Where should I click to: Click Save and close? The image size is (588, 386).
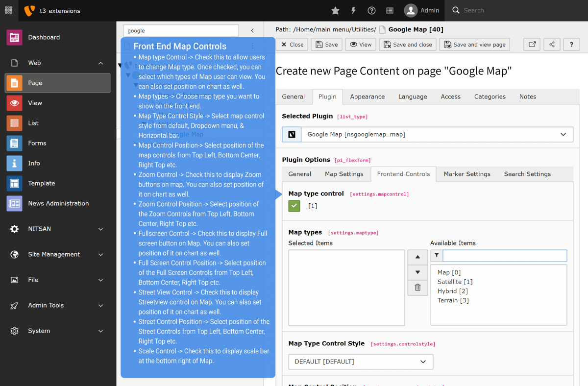tap(408, 45)
